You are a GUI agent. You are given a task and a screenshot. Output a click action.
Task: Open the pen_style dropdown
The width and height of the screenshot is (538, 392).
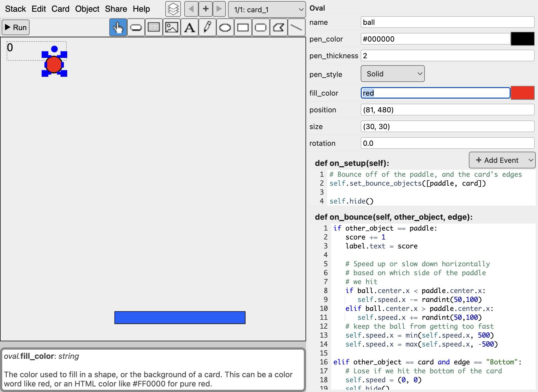[x=392, y=73]
